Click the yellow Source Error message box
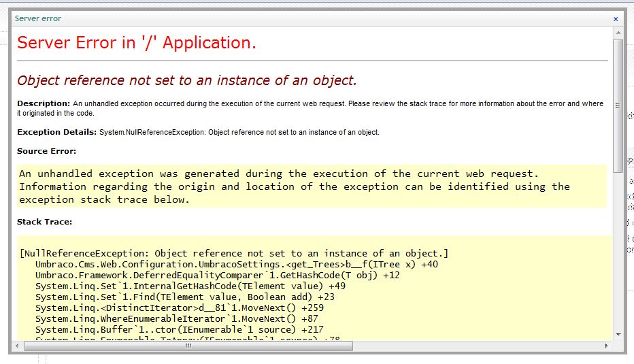Image resolution: width=634 pixels, height=364 pixels. (312, 186)
